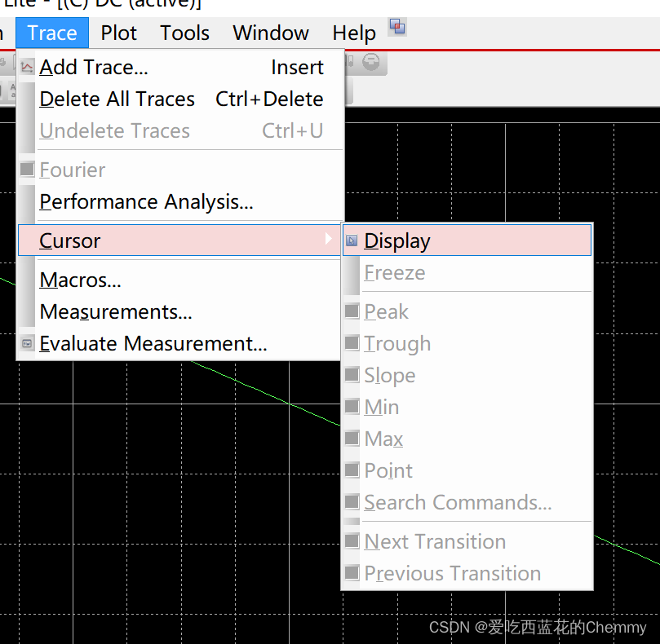Click the overlapping windows icon beside Help
Image resolution: width=660 pixels, height=644 pixels.
pos(397,28)
